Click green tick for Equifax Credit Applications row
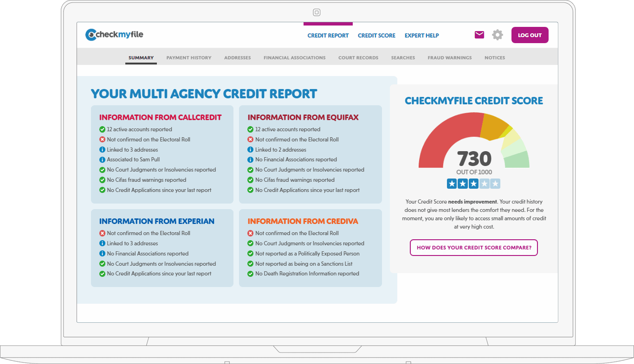 [251, 190]
